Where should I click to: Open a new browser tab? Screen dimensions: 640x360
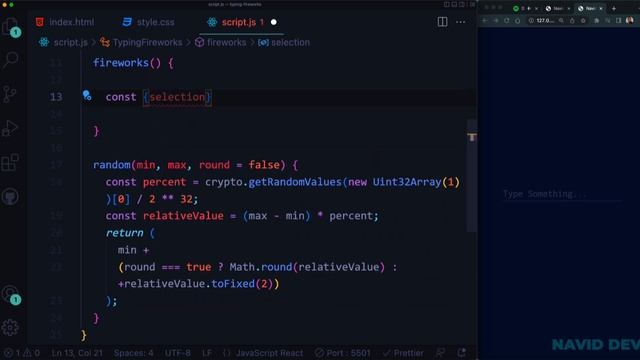(x=613, y=8)
